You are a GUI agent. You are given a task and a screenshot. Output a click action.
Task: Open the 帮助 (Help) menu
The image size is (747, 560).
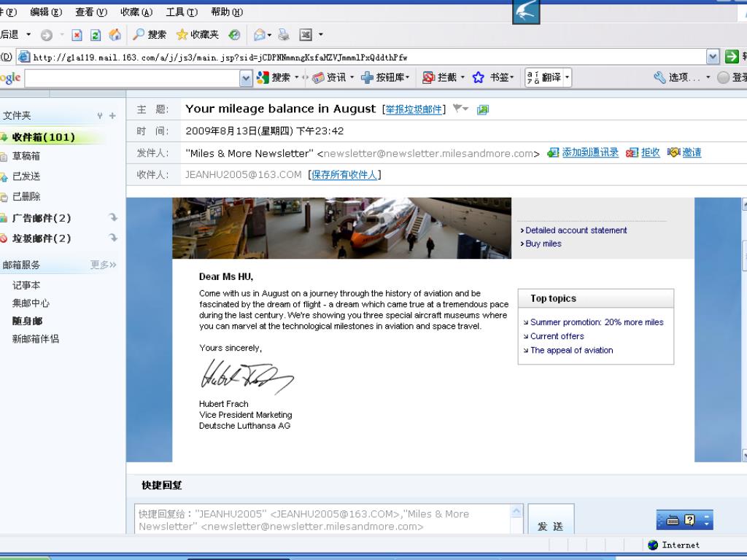227,12
